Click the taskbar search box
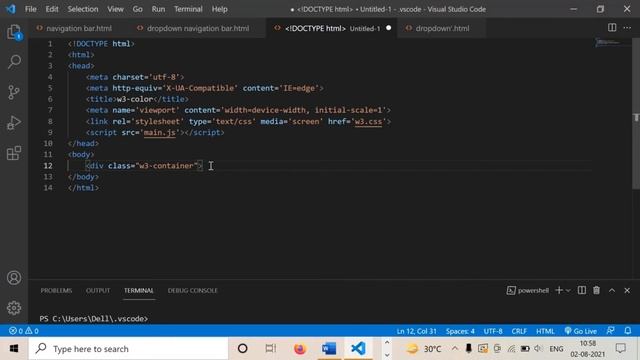The width and height of the screenshot is (640, 360). click(128, 349)
